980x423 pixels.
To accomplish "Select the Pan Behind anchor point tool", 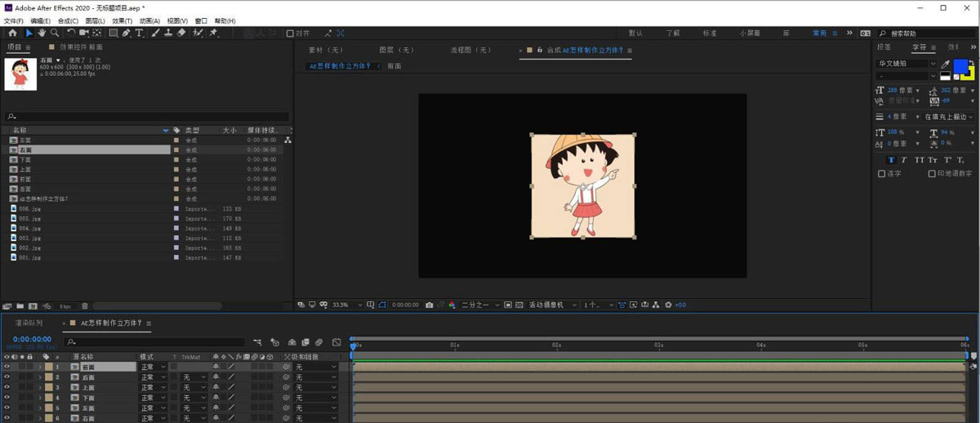I will click(97, 33).
